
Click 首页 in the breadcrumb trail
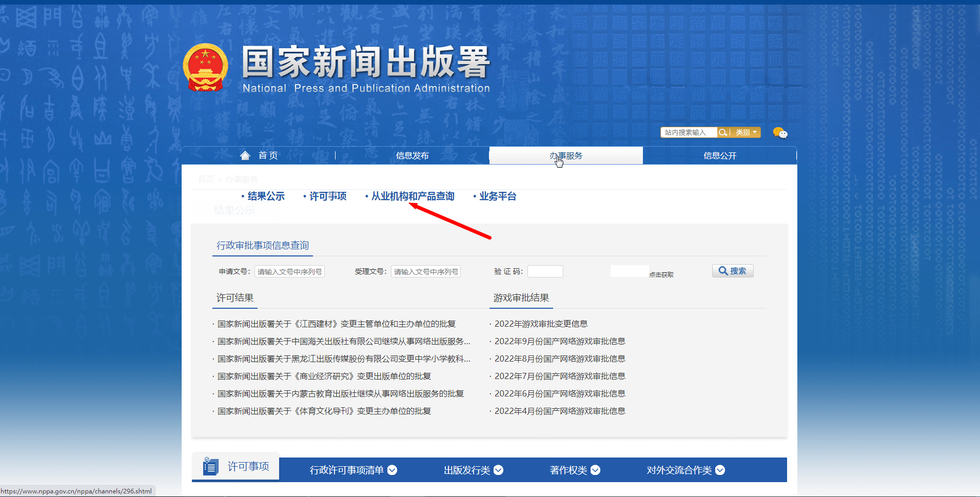click(206, 178)
